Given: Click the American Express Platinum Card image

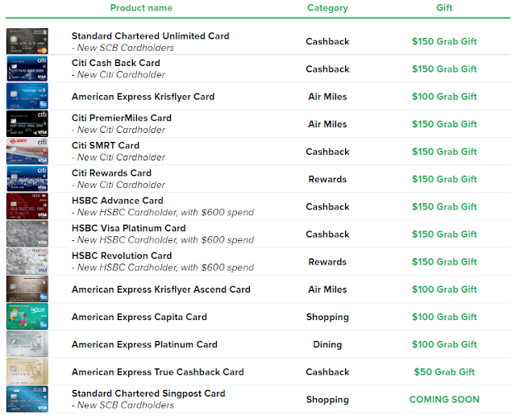Looking at the screenshot, I should (27, 344).
